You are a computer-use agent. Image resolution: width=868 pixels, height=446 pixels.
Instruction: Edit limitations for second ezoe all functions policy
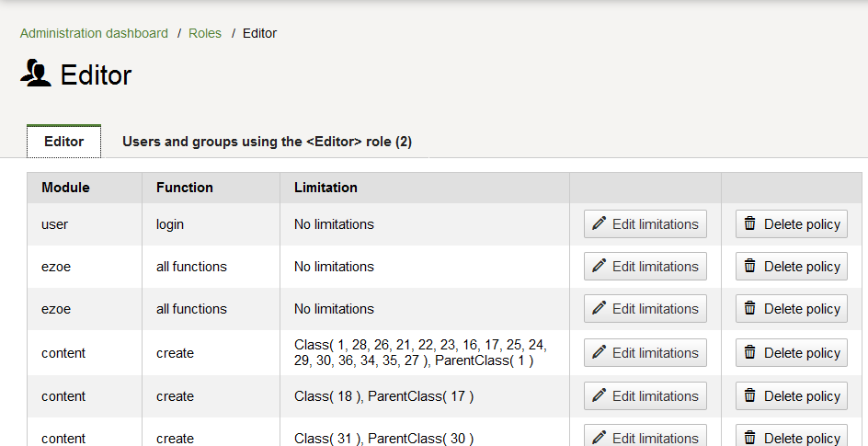(645, 309)
